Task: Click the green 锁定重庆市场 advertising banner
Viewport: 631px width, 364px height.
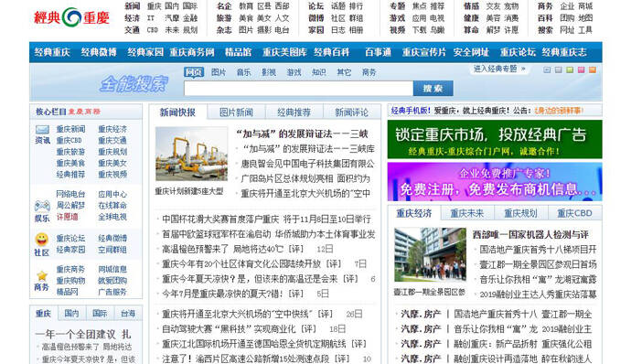Action: (x=495, y=139)
